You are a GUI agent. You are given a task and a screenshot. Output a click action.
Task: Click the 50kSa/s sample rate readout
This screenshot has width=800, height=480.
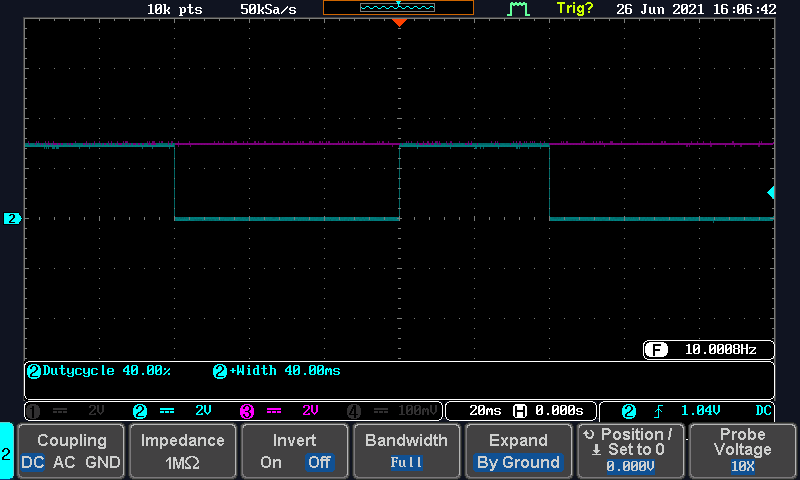[x=268, y=9]
